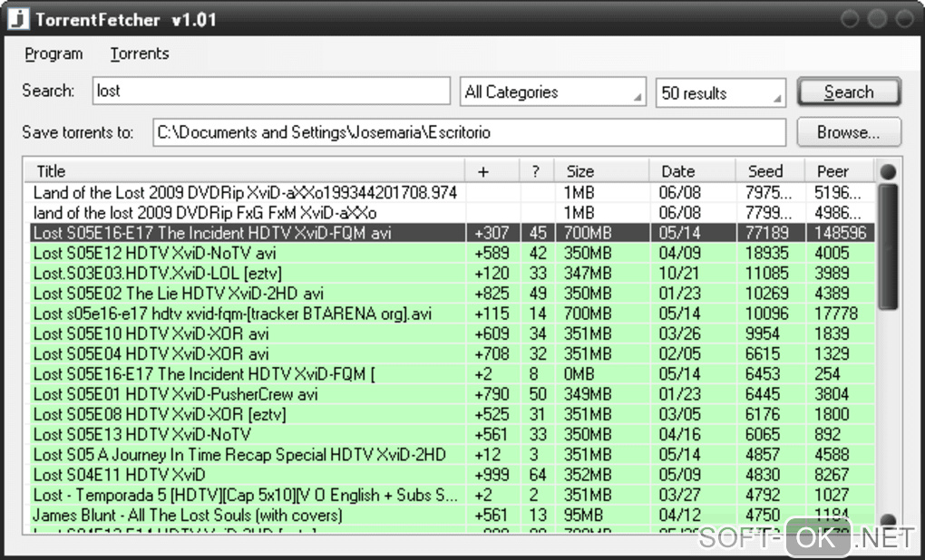The height and width of the screenshot is (560, 925).
Task: Click seed count 18935
Action: 767,253
